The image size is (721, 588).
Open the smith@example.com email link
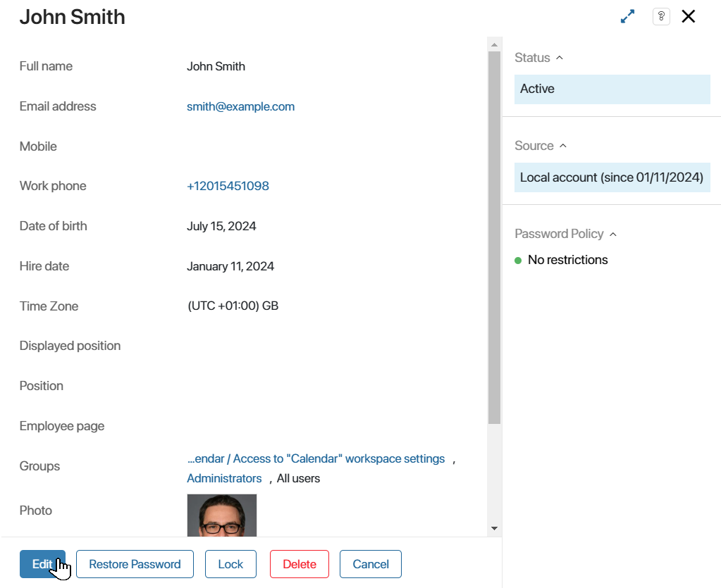point(240,106)
